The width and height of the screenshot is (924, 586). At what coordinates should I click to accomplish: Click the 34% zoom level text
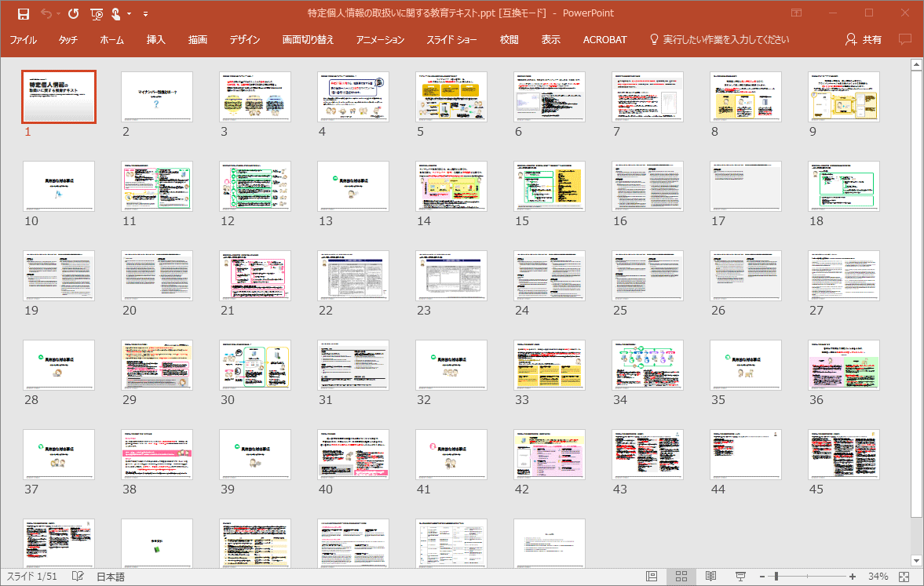[x=878, y=577]
